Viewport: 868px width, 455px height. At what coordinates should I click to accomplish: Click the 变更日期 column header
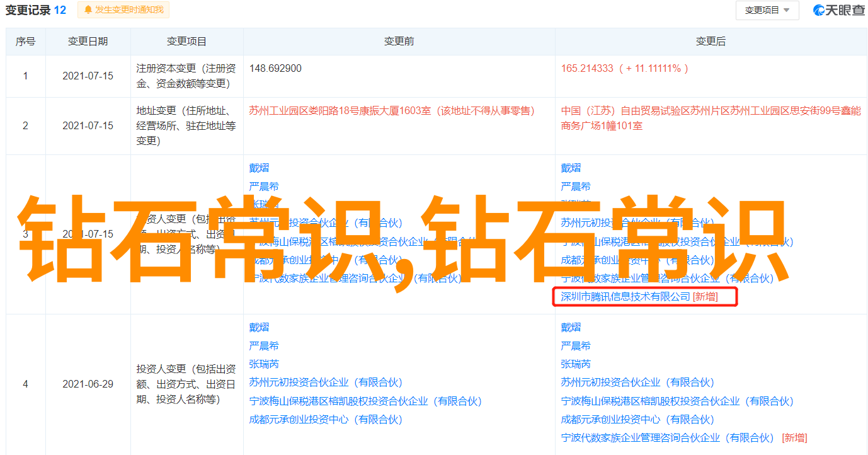point(88,42)
